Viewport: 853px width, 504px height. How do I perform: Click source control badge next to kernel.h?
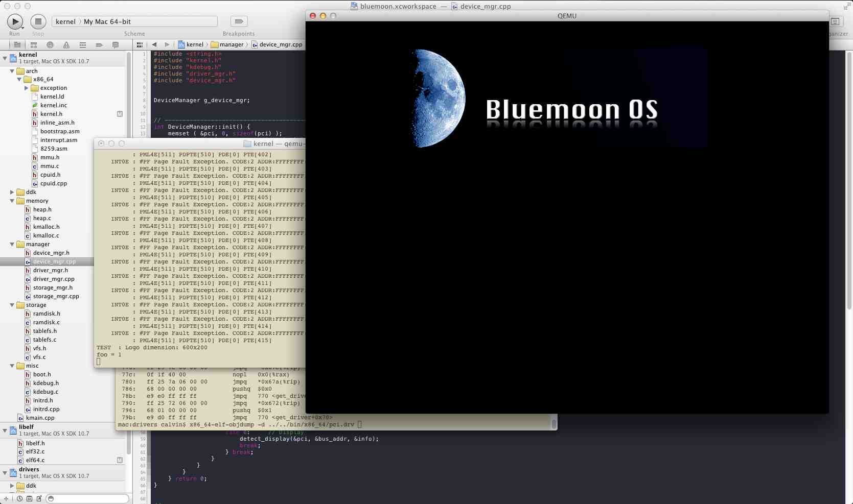pos(120,114)
